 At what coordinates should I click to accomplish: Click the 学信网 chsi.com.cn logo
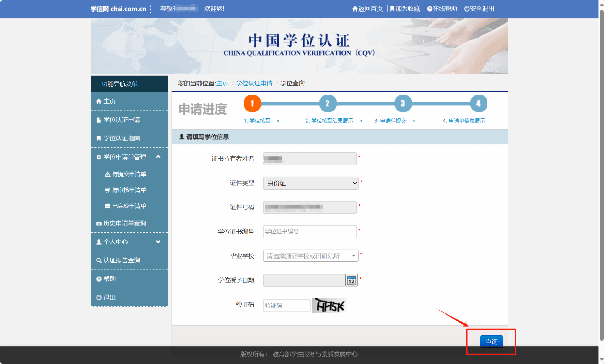pyautogui.click(x=118, y=9)
